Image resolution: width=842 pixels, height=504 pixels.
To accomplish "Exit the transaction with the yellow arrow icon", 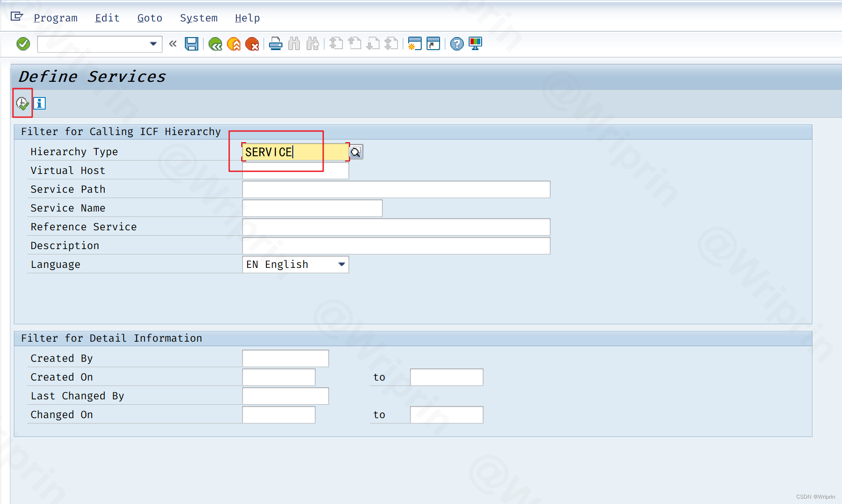I will coord(234,43).
